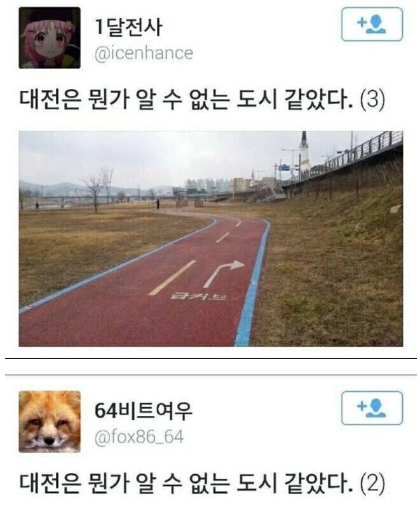Follow 64비트여우 using the add-person icon

pos(372,408)
